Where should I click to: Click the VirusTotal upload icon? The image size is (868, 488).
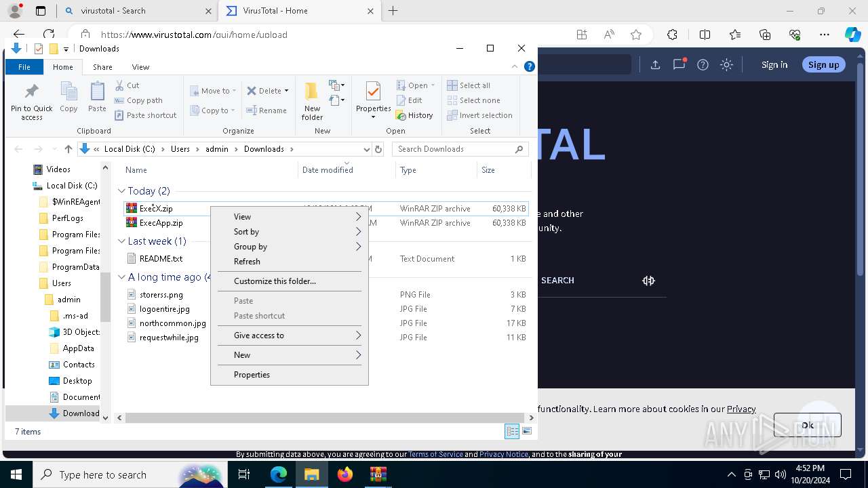click(x=655, y=65)
